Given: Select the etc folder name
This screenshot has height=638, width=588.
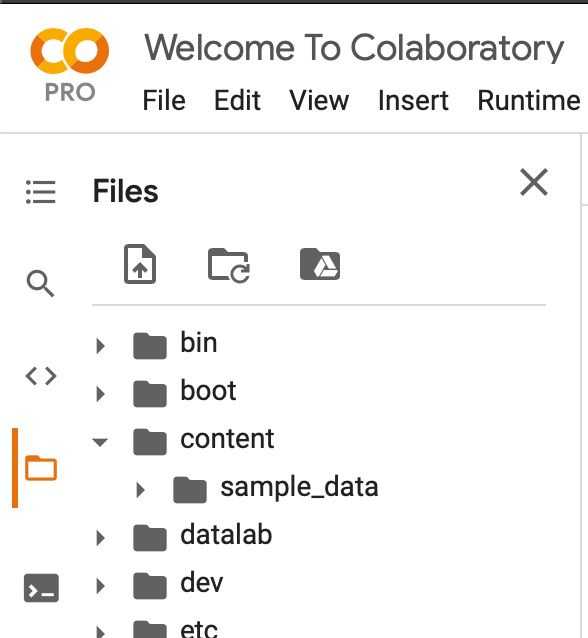Looking at the screenshot, I should coord(199,629).
